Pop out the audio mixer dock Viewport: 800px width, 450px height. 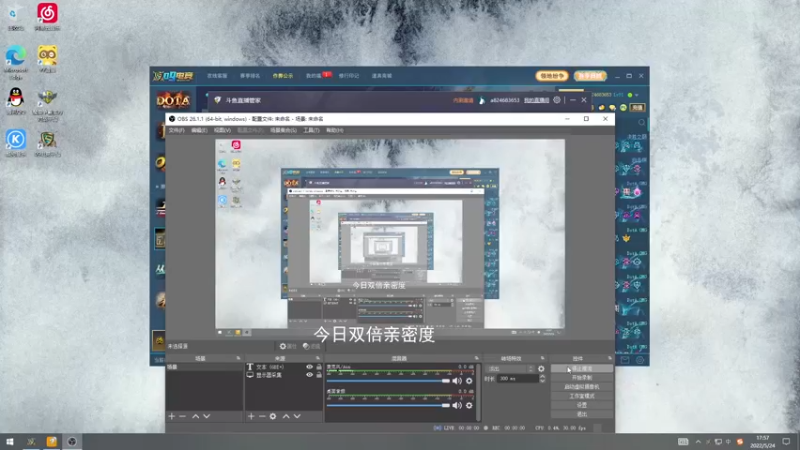[477, 358]
